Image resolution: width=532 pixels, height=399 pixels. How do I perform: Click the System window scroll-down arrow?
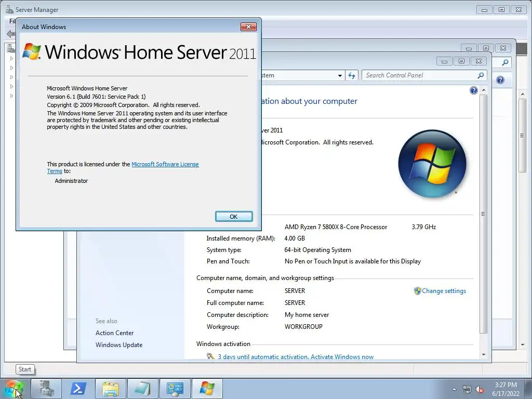(484, 355)
